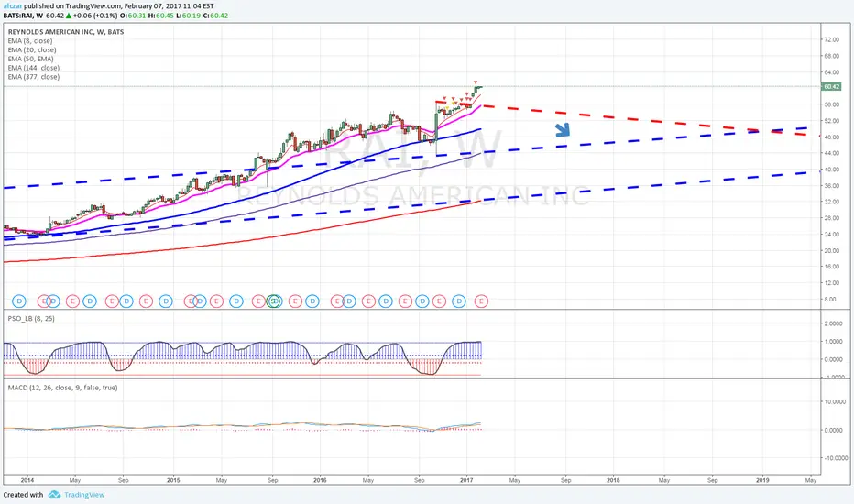Select the EMA (8, close) indicator label
This screenshot has width=854, height=504.
[30, 41]
